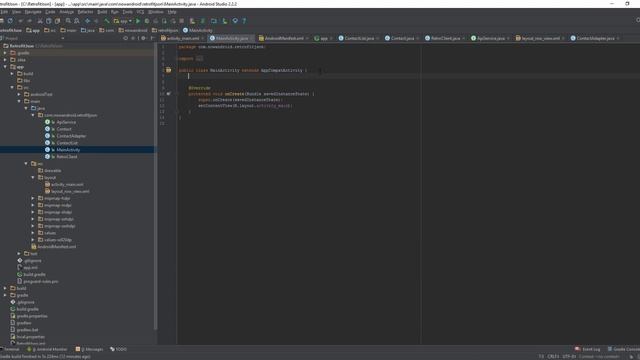Click the MainActivity breadcrumb in navigation bar
This screenshot has width=640, height=360.
click(198, 30)
